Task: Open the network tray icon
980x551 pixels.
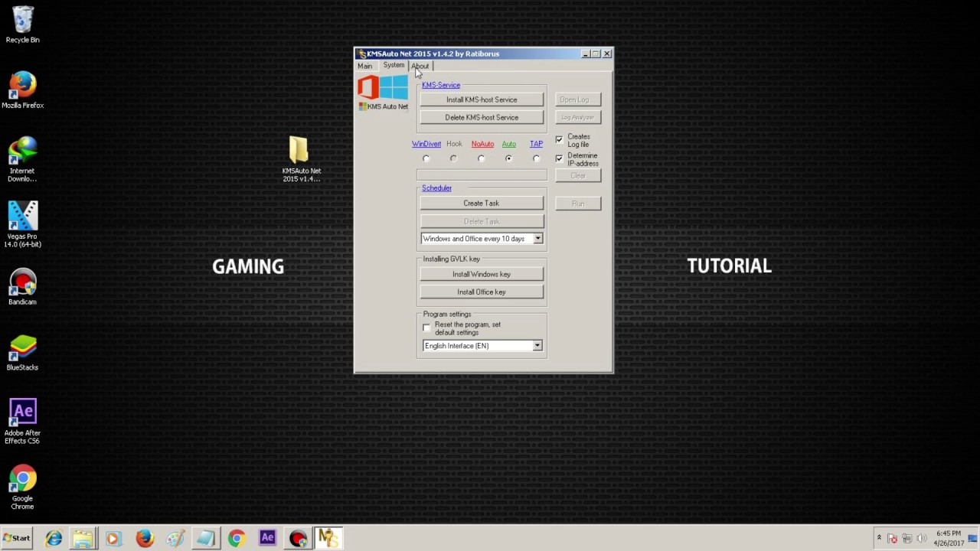Action: (907, 539)
